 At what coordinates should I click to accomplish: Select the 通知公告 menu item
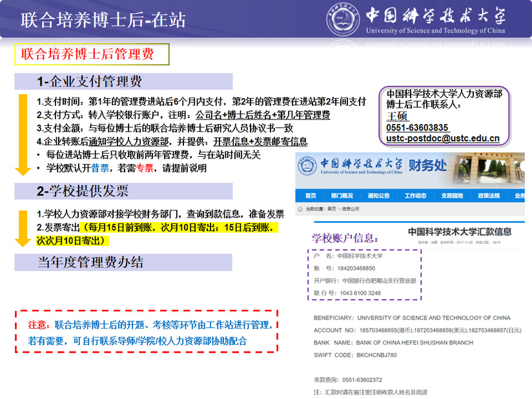pyautogui.click(x=378, y=196)
